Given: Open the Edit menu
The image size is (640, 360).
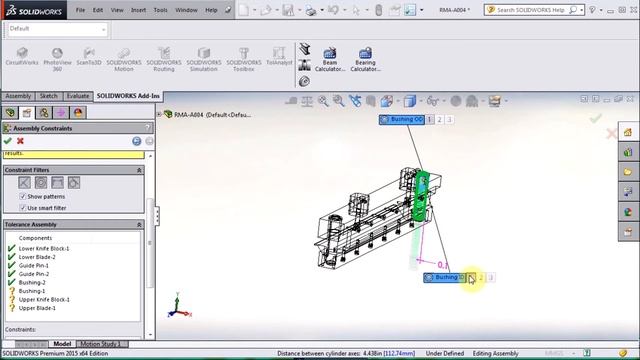Looking at the screenshot, I should tap(98, 10).
